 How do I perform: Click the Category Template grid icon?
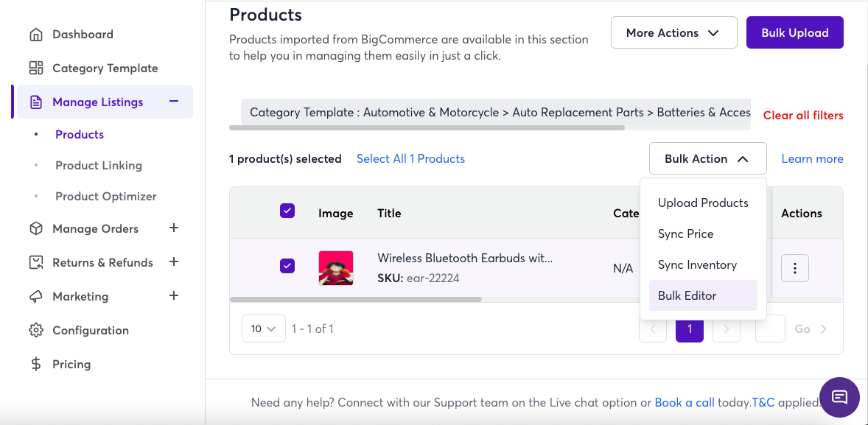(x=35, y=69)
